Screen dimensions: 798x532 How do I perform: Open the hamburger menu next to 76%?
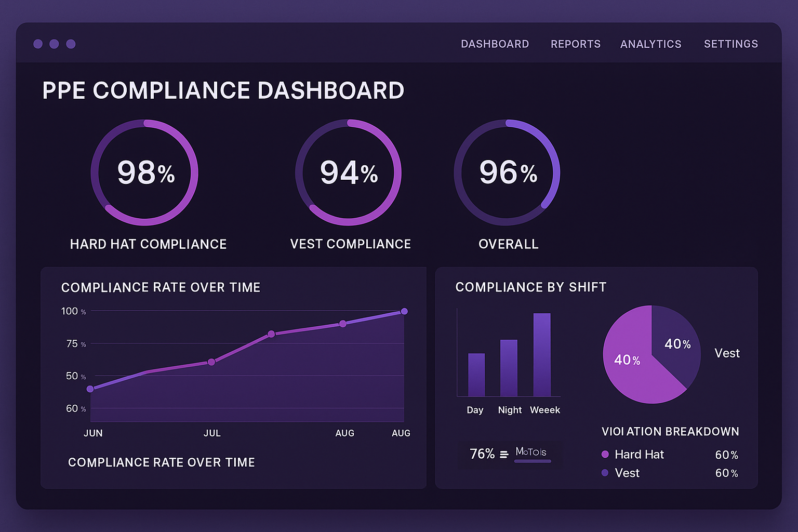point(503,454)
